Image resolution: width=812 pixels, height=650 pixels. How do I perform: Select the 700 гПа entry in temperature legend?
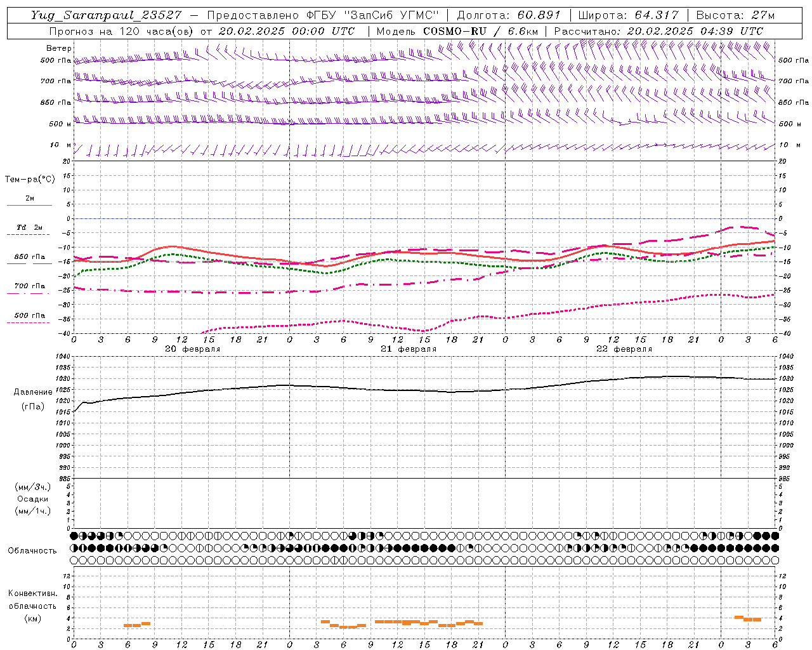(x=30, y=286)
